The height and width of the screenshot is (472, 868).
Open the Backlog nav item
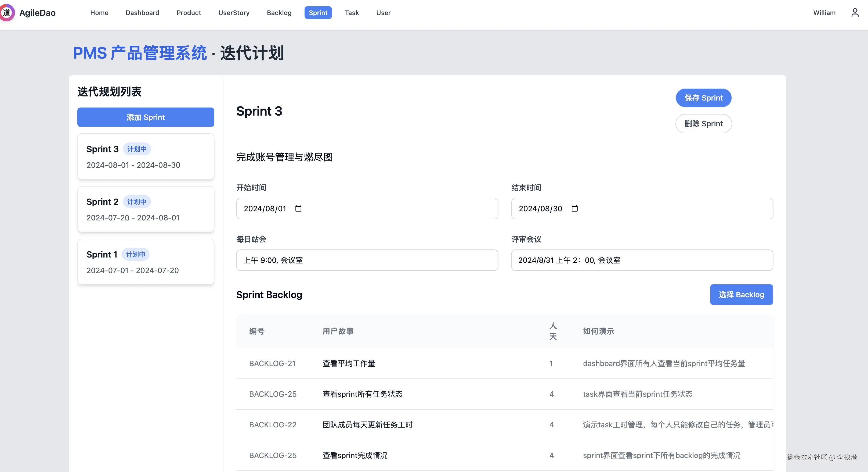279,12
